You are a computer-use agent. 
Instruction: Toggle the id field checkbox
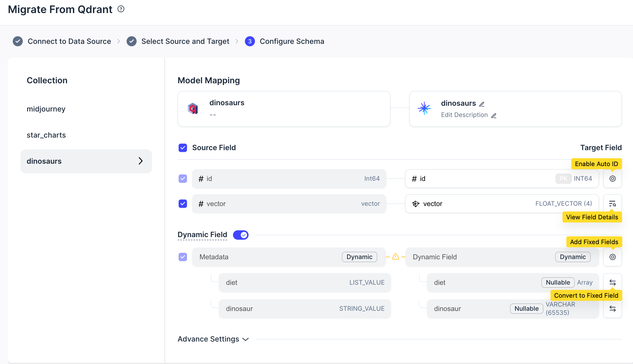183,179
